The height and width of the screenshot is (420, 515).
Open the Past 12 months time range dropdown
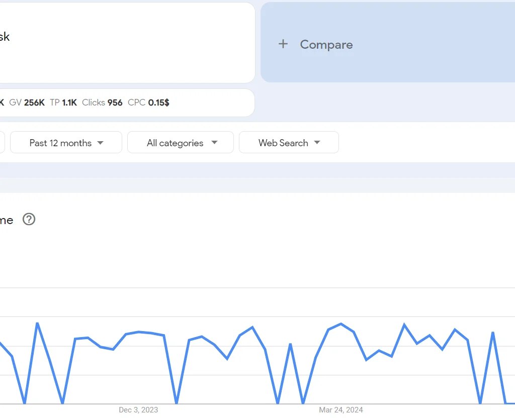(65, 142)
